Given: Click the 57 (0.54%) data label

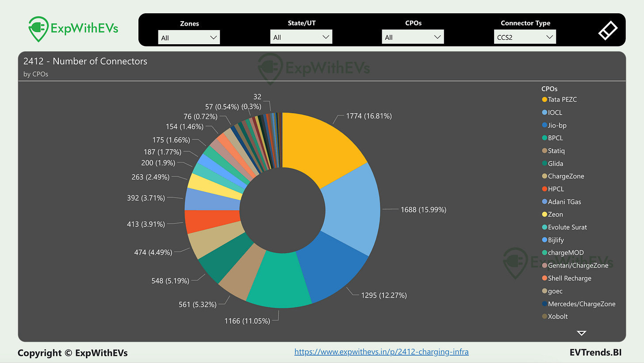Looking at the screenshot, I should point(222,107).
